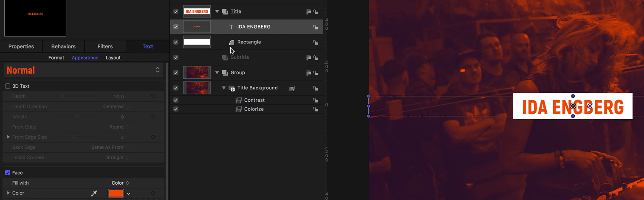Toggle the Subtitle group checkbox
644x200 pixels.
[176, 57]
